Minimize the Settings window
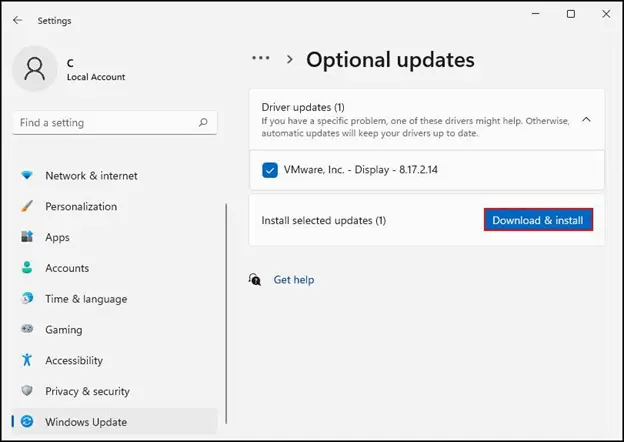This screenshot has width=624, height=442. tap(536, 14)
